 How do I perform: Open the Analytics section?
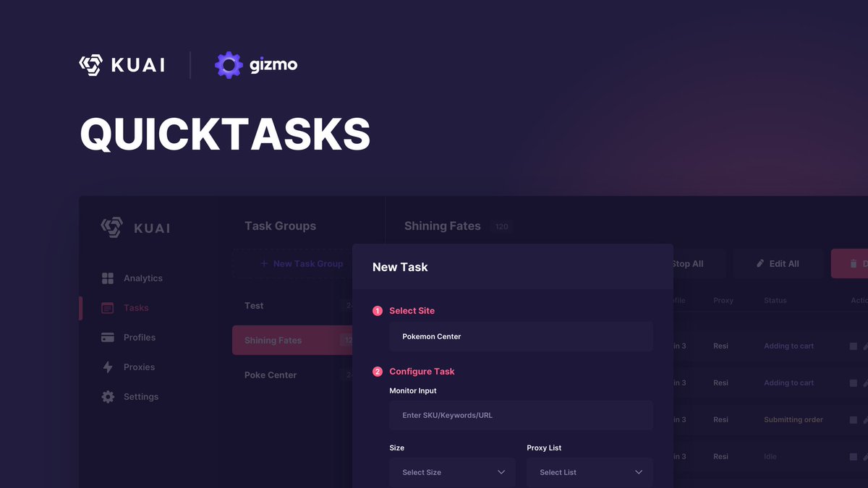143,278
